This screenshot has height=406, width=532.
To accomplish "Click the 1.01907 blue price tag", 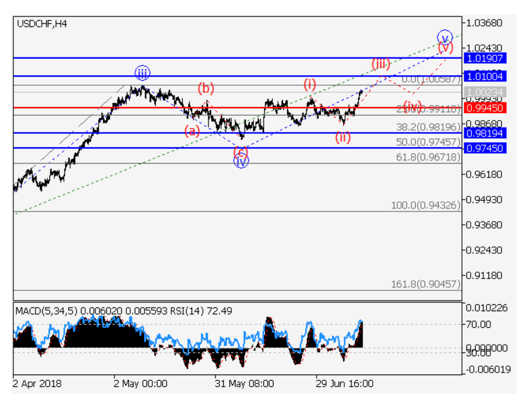I will (x=485, y=58).
